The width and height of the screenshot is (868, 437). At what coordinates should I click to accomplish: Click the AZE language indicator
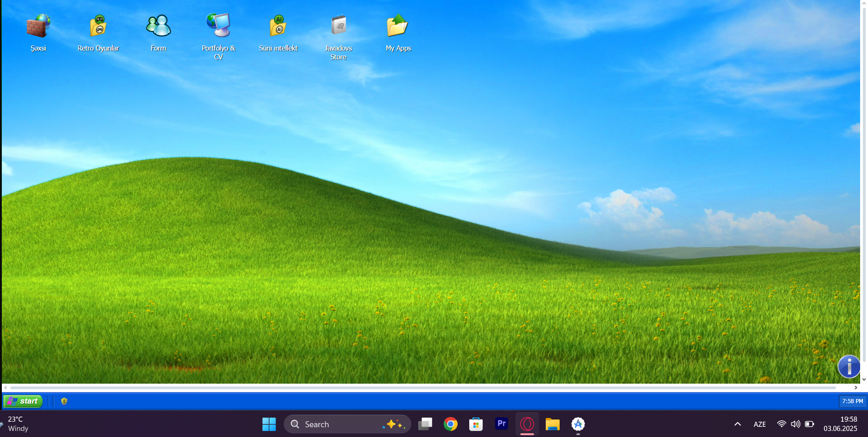[x=759, y=424]
